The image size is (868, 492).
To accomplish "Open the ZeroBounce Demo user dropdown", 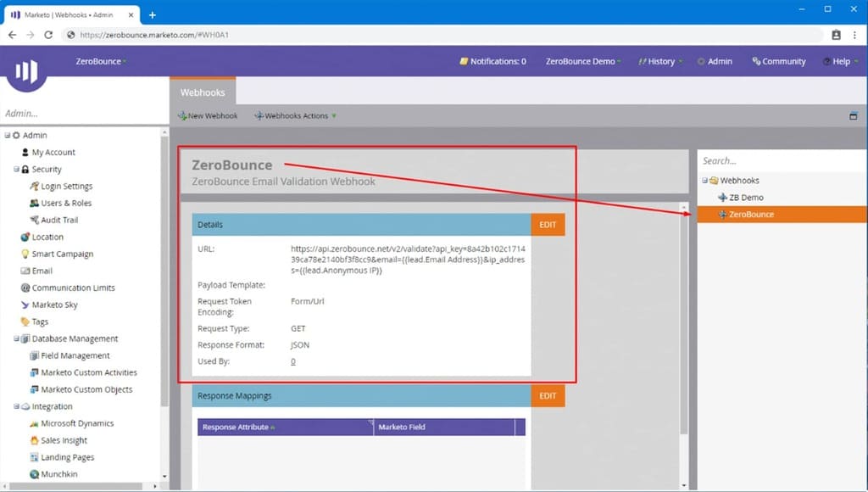I will (583, 61).
